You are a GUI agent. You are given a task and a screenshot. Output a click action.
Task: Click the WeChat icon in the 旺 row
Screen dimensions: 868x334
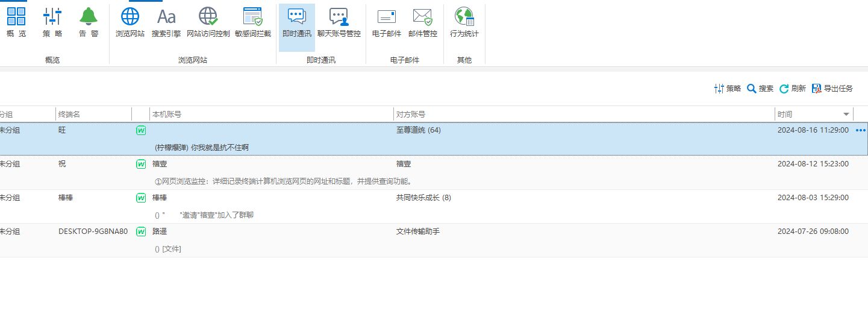[x=141, y=130]
